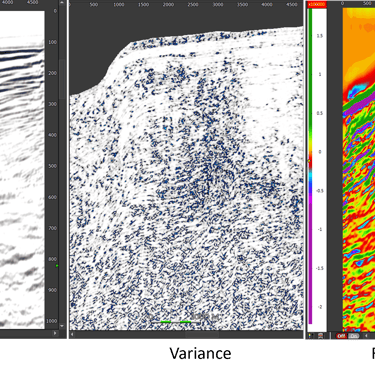Screen dimensions: 375x375
Task: Click the green marker on depth axis
Action: pyautogui.click(x=57, y=266)
